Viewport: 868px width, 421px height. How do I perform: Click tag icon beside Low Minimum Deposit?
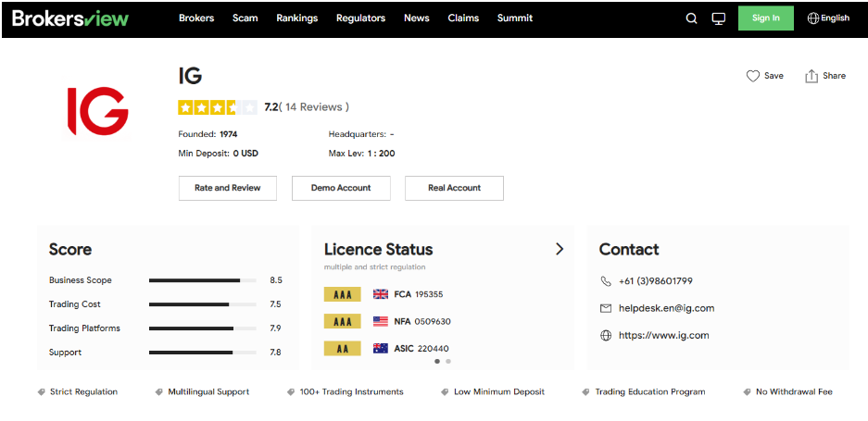coord(445,391)
